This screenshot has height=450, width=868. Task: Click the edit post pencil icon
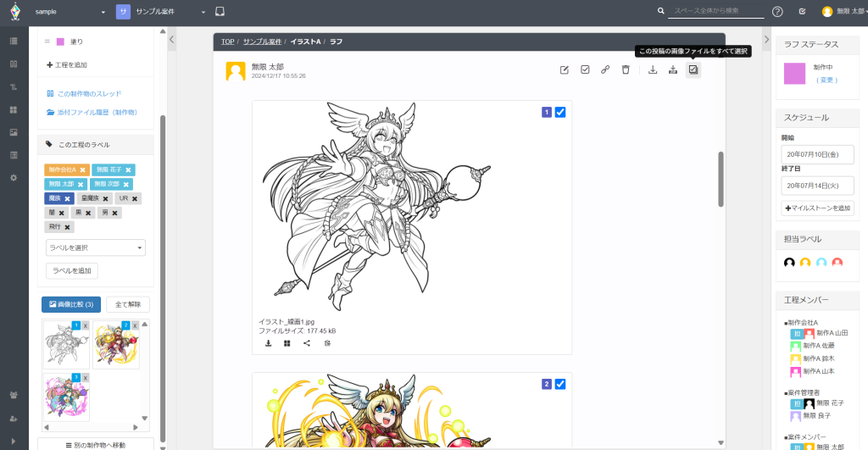pyautogui.click(x=565, y=69)
